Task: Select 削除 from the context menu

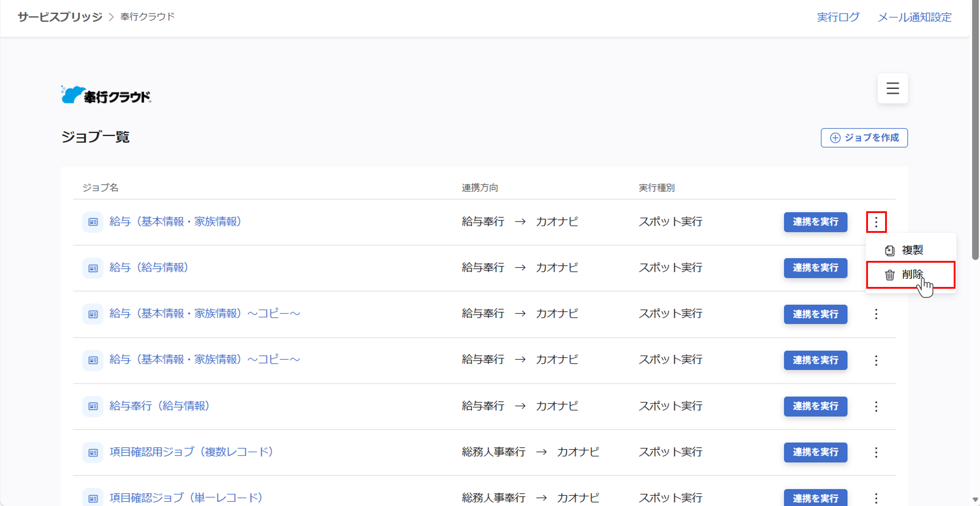Action: (x=911, y=274)
